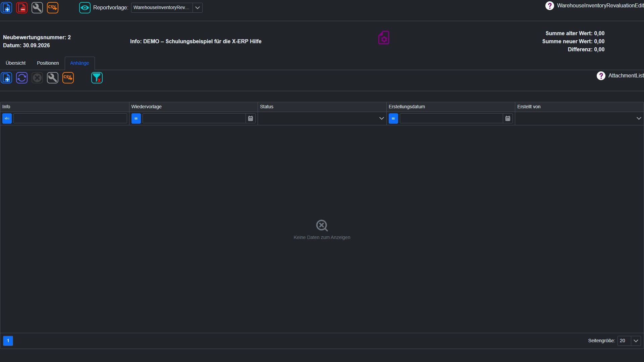This screenshot has width=644, height=362.
Task: Export record via top CSV icon
Action: 53,7
